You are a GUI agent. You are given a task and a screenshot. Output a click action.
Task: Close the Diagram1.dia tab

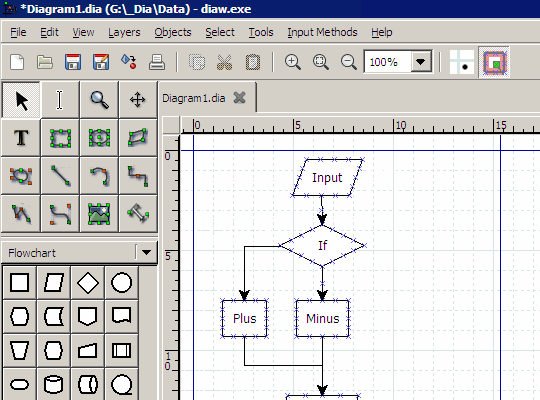[239, 98]
